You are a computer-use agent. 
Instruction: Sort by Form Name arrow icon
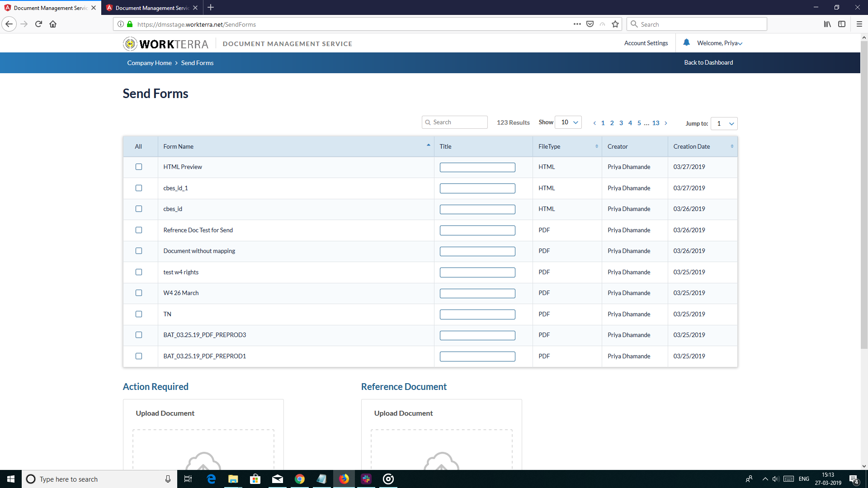coord(428,145)
